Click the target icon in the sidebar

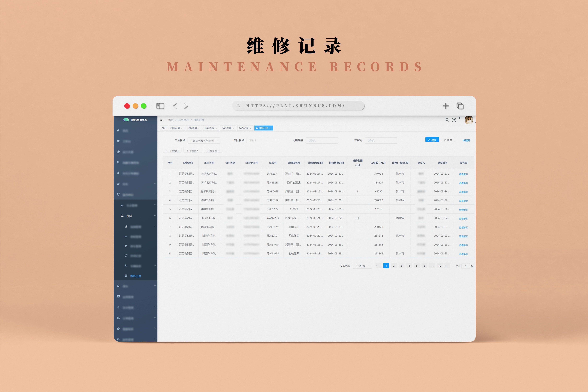pyautogui.click(x=118, y=152)
